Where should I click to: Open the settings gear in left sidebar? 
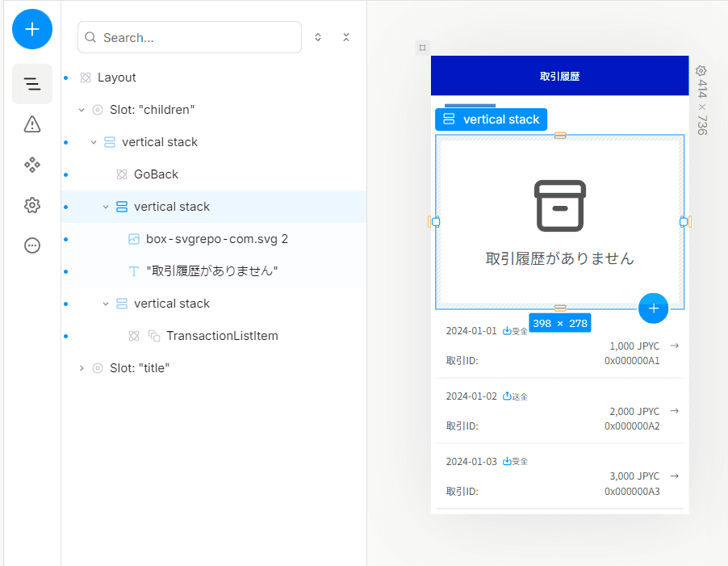click(32, 205)
